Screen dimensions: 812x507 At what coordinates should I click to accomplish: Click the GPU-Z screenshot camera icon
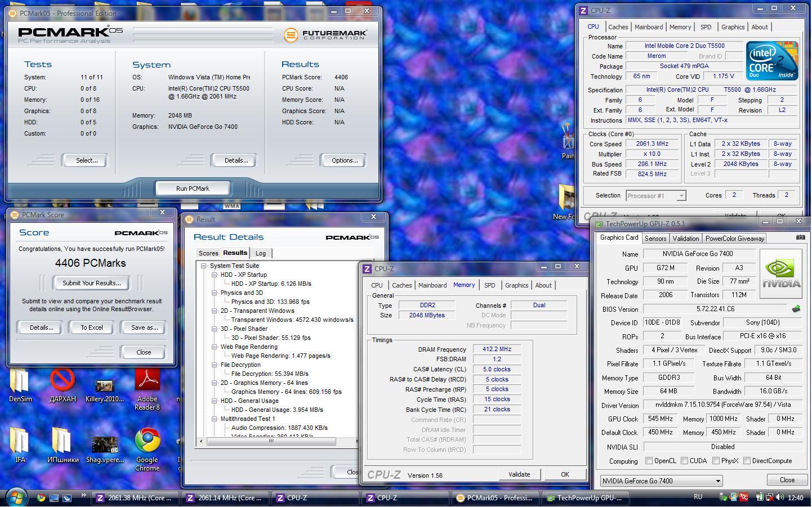point(800,237)
